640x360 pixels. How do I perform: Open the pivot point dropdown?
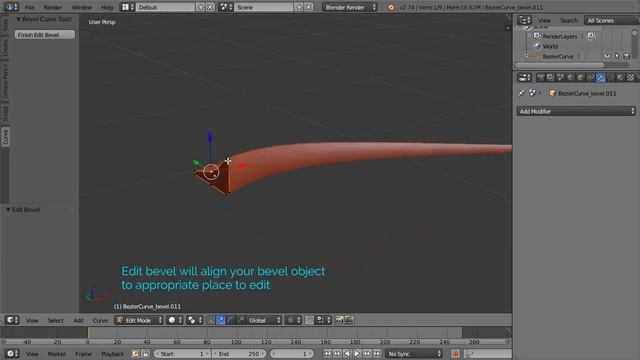(195, 320)
